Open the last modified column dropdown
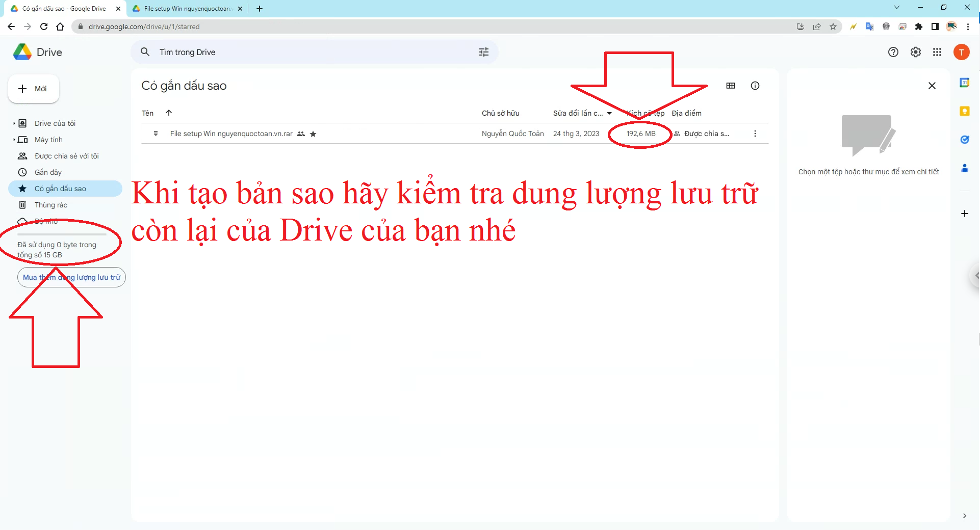The width and height of the screenshot is (980, 530). point(609,113)
